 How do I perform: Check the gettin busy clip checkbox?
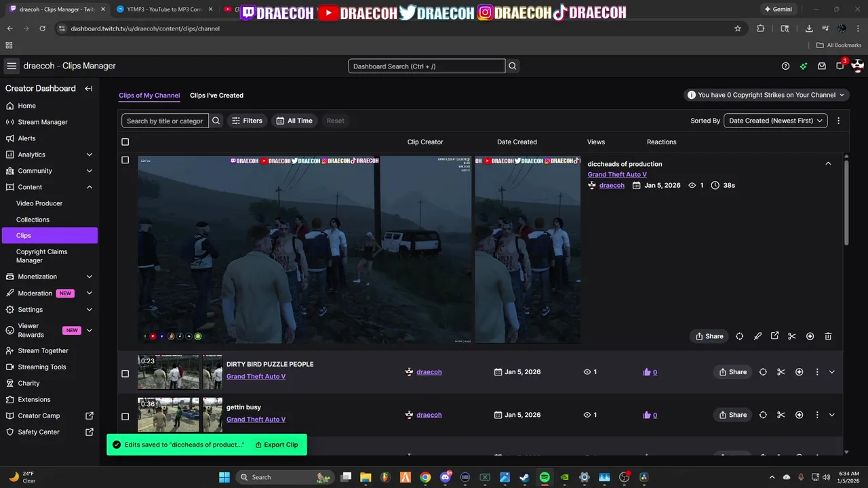(125, 416)
